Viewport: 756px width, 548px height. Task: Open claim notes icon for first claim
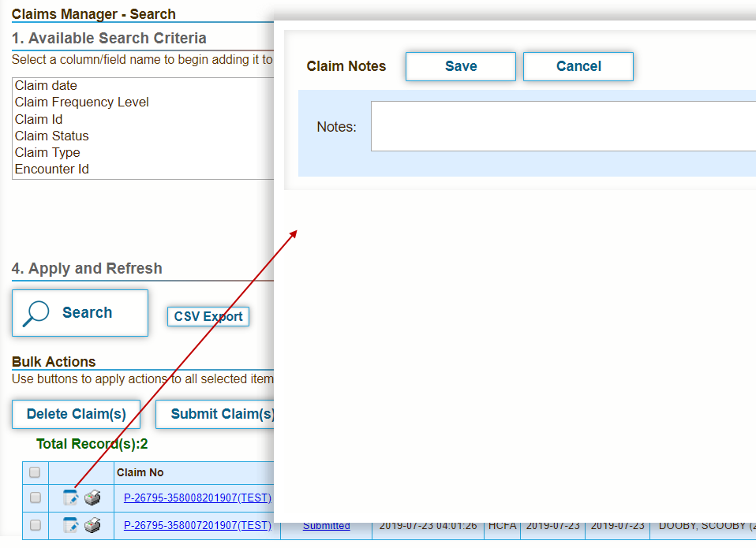coord(71,498)
